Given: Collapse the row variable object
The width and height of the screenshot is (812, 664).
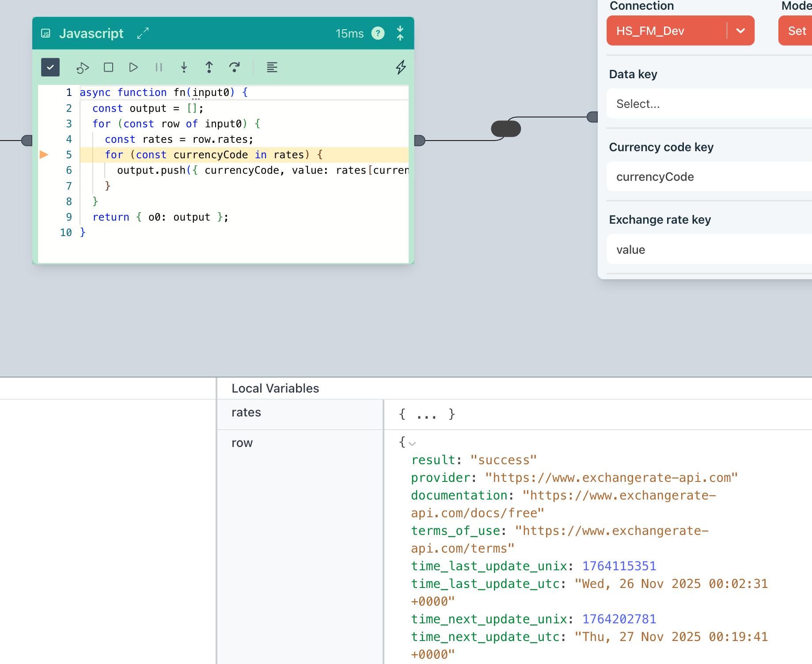Looking at the screenshot, I should coord(412,443).
